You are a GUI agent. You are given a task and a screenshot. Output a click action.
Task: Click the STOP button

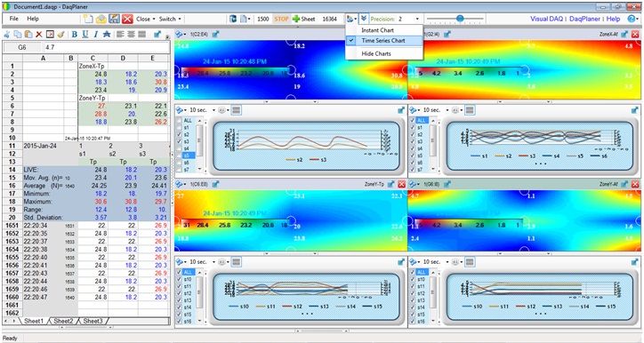pyautogui.click(x=281, y=19)
